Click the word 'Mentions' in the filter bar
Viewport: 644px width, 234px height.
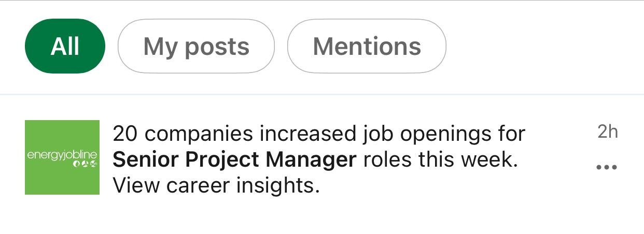coord(367,47)
